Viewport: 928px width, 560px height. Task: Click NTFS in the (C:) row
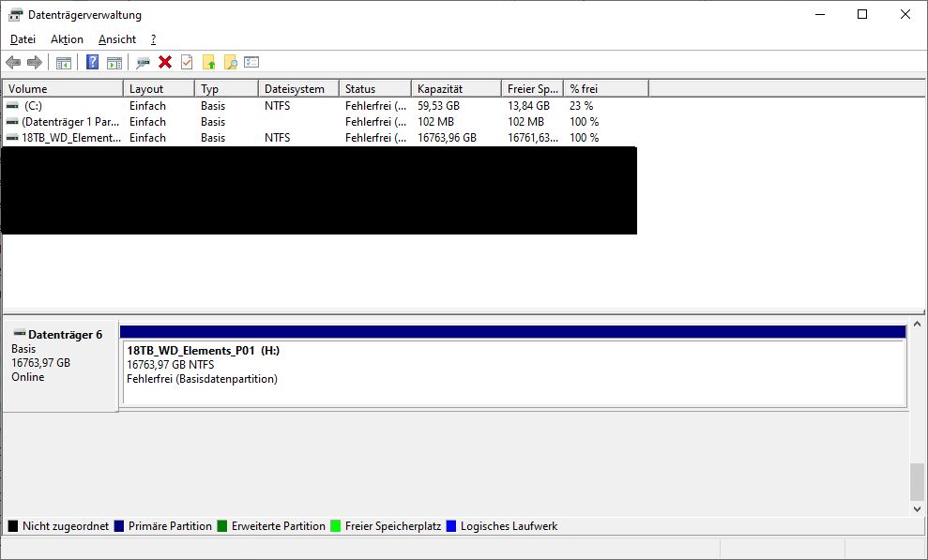[277, 106]
